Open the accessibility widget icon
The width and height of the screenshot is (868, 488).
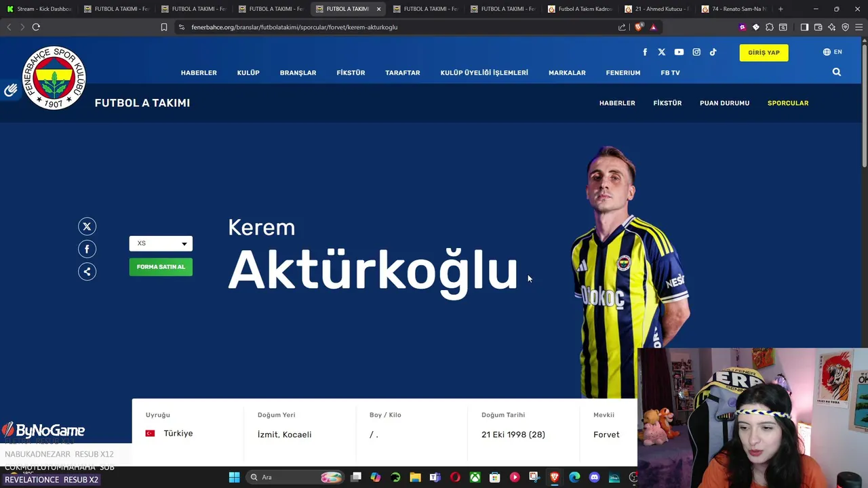pyautogui.click(x=10, y=90)
